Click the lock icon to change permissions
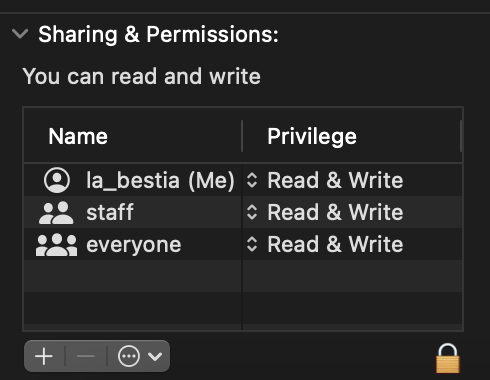 pos(448,358)
